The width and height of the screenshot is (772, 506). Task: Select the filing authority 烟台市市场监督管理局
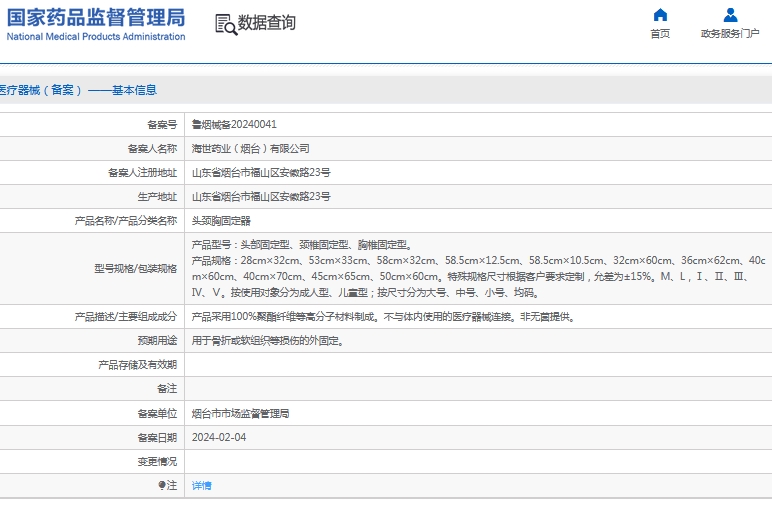pyautogui.click(x=241, y=414)
